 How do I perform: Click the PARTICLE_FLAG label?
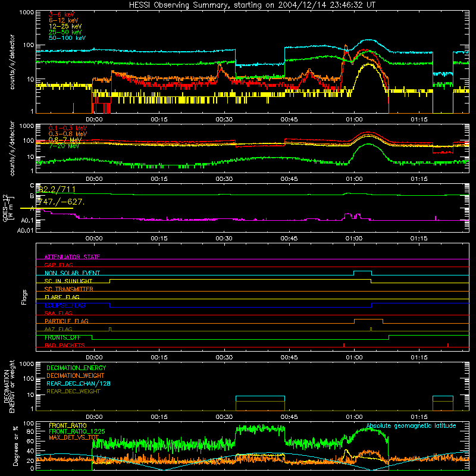tap(67, 321)
